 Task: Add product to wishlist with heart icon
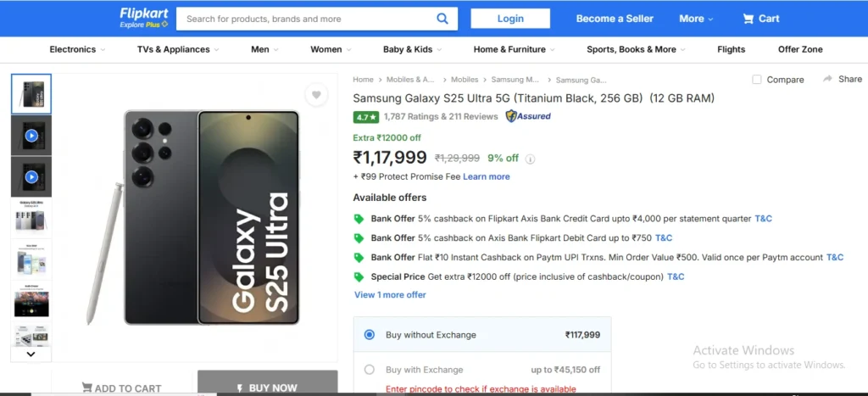[x=316, y=95]
